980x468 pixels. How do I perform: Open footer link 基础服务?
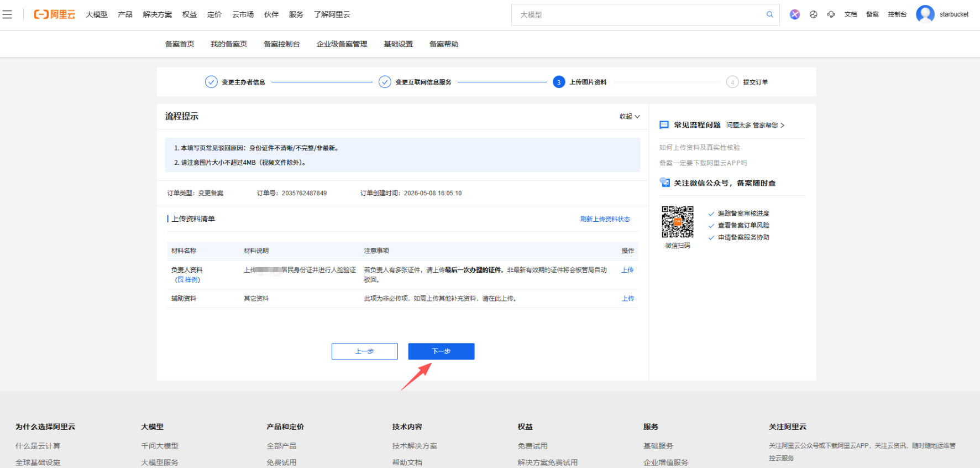coord(658,446)
